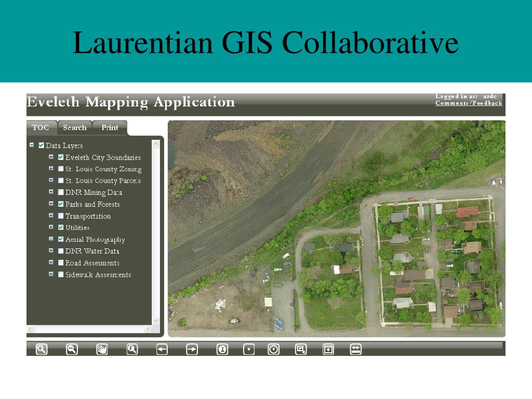Select the Identify info tool
The width and height of the screenshot is (532, 399).
222,349
